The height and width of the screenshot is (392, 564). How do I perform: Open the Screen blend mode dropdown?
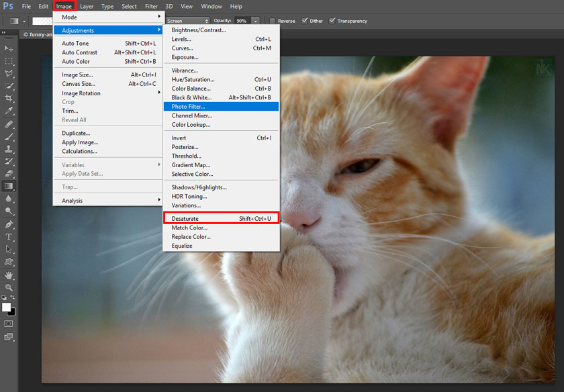pos(187,21)
